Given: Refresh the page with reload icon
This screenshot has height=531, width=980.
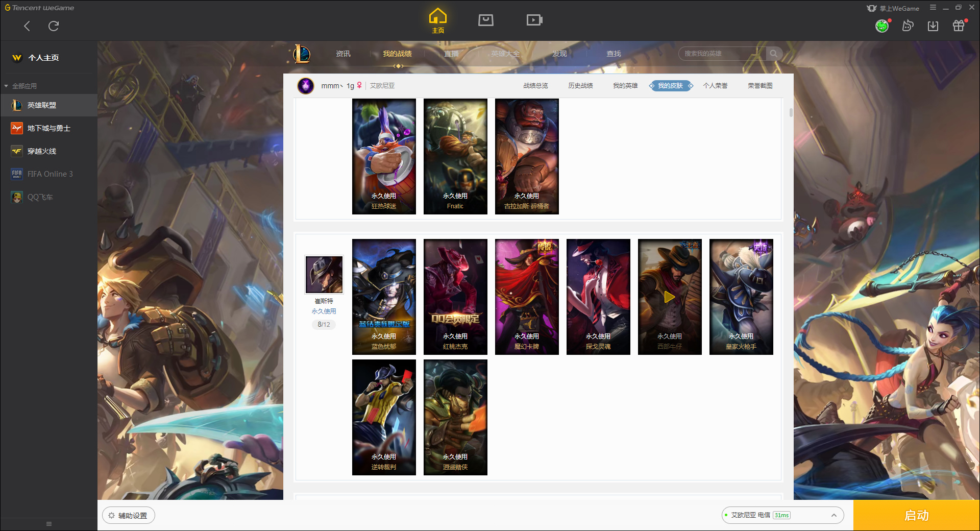Looking at the screenshot, I should click(54, 26).
